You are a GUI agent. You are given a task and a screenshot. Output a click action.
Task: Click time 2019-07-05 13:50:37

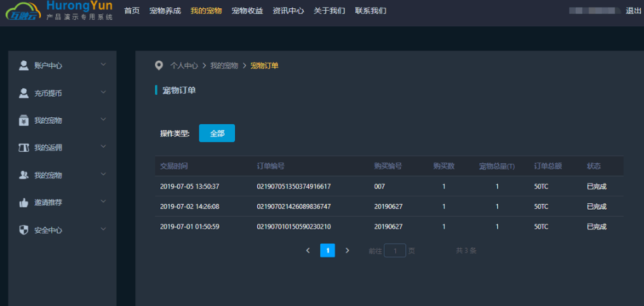pos(190,186)
